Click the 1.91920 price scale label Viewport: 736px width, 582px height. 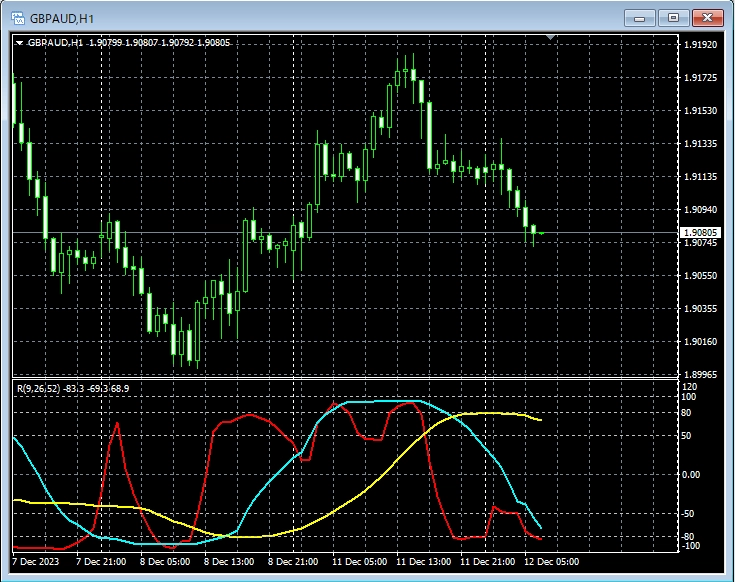pyautogui.click(x=698, y=45)
